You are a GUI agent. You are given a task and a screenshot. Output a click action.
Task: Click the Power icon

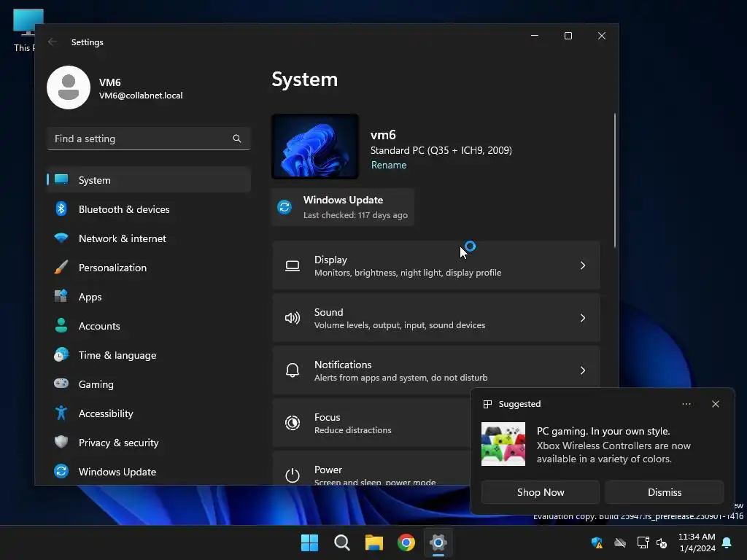tap(293, 475)
